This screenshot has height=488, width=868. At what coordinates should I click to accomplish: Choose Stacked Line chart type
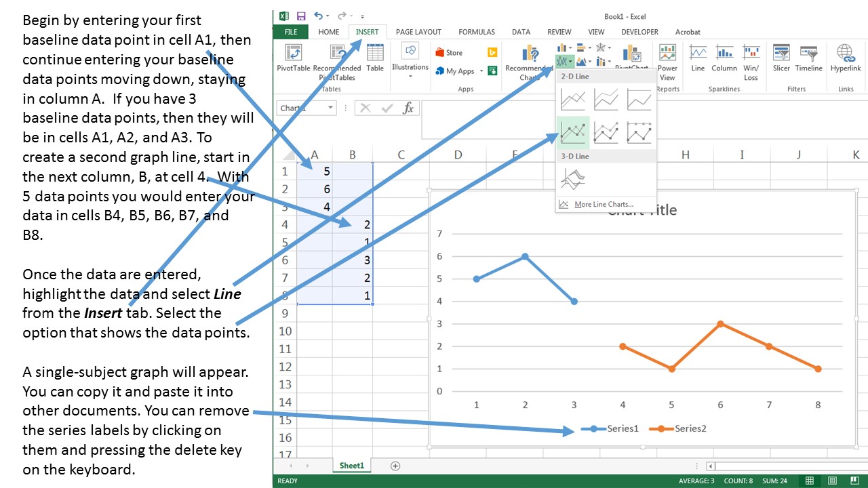pyautogui.click(x=606, y=100)
